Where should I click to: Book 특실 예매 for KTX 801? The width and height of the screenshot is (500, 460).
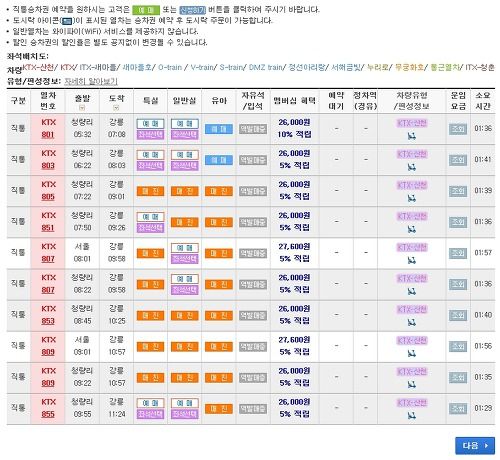click(150, 124)
